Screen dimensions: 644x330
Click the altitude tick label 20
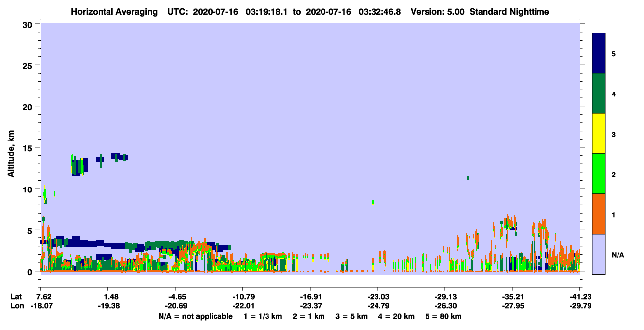29,106
